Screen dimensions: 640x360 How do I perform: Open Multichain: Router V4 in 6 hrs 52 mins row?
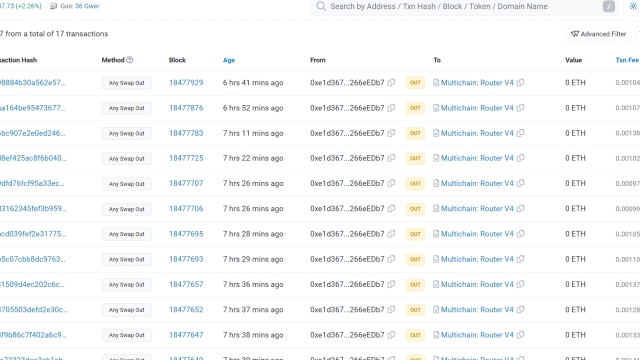(477, 108)
